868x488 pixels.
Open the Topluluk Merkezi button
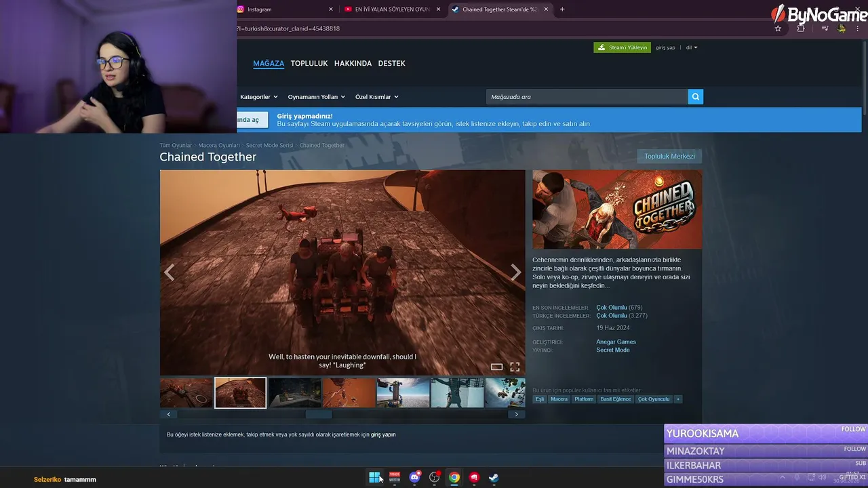click(669, 157)
